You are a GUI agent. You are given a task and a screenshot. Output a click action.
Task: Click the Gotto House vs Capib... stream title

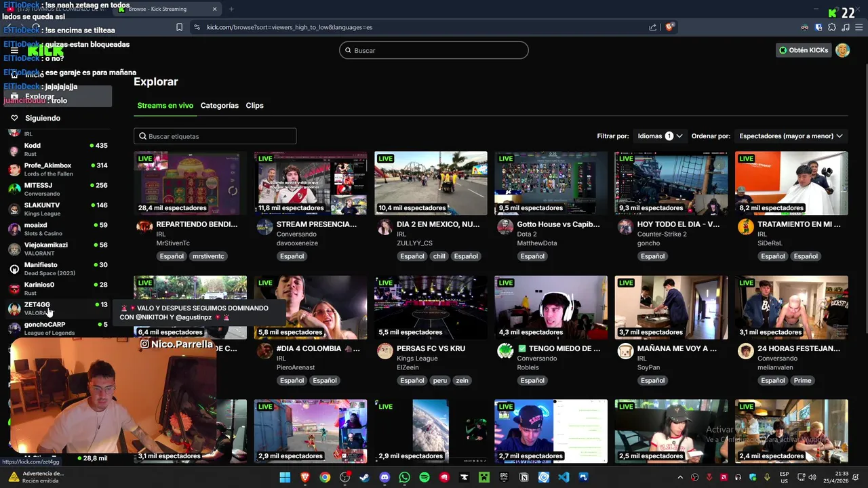[x=558, y=224]
